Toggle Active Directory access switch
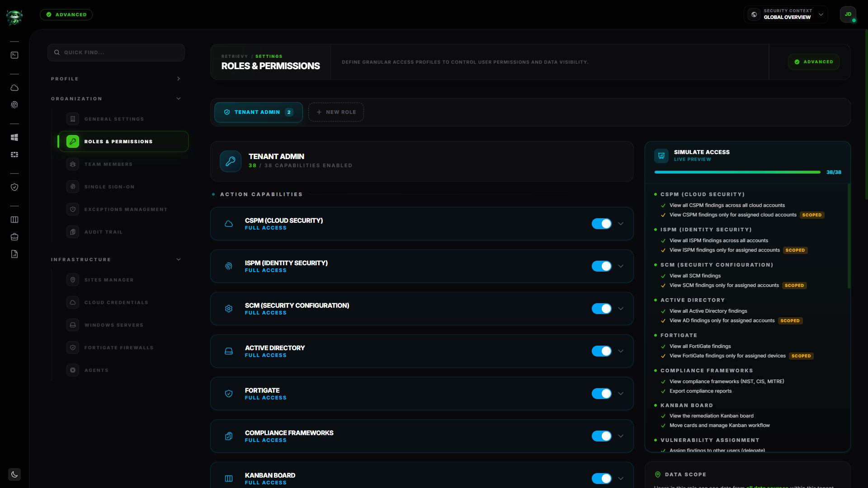868x488 pixels. click(602, 351)
